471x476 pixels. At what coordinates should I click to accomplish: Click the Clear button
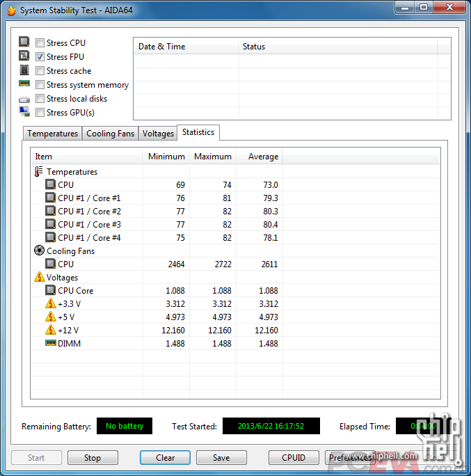coord(165,457)
